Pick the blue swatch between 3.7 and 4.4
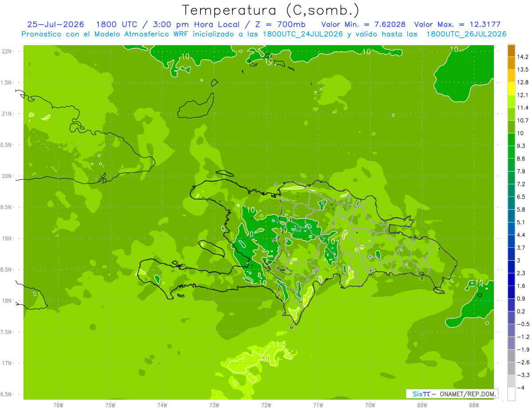The height and width of the screenshot is (411, 532). point(511,241)
